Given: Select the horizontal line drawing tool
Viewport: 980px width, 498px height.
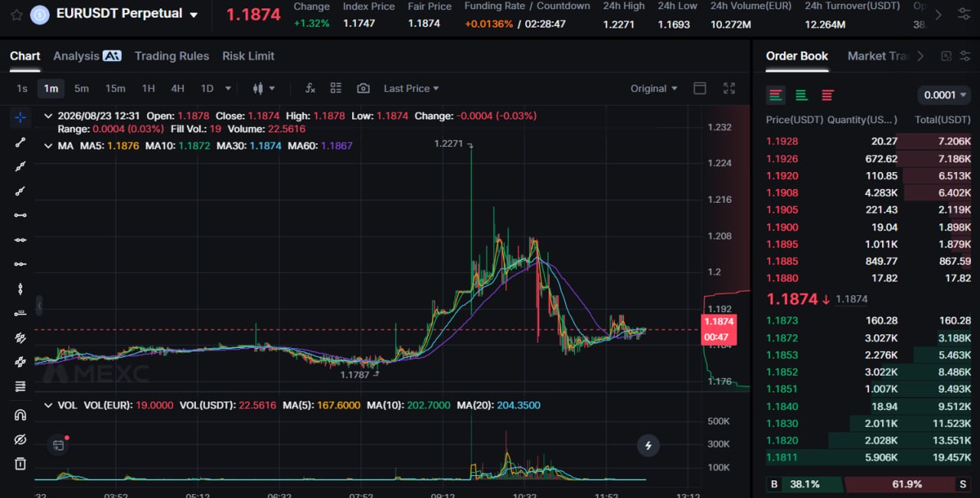Looking at the screenshot, I should (21, 239).
